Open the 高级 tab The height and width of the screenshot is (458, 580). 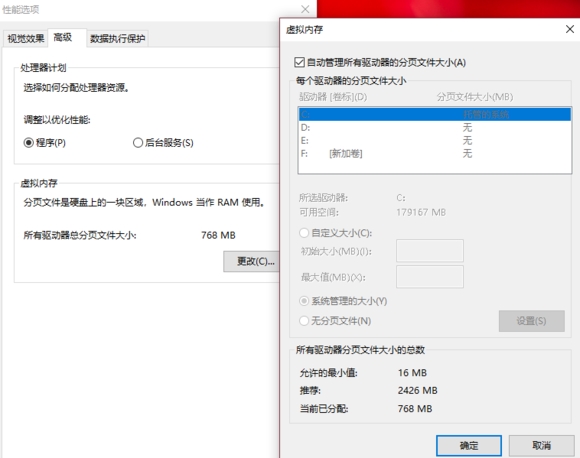(x=63, y=37)
